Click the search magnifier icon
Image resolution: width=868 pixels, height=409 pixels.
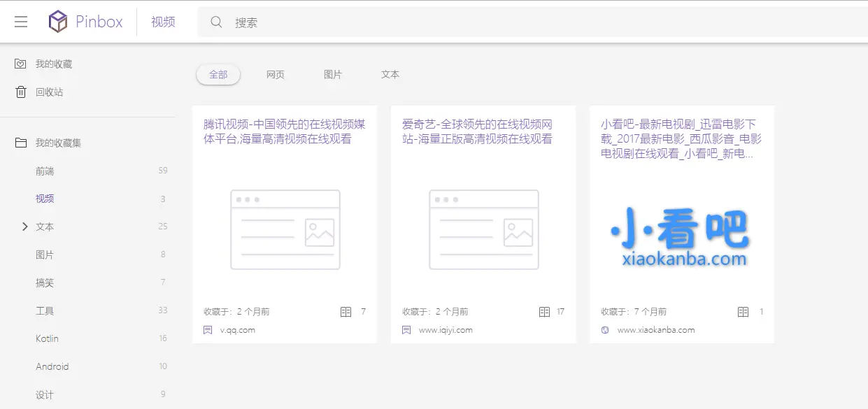pos(215,22)
